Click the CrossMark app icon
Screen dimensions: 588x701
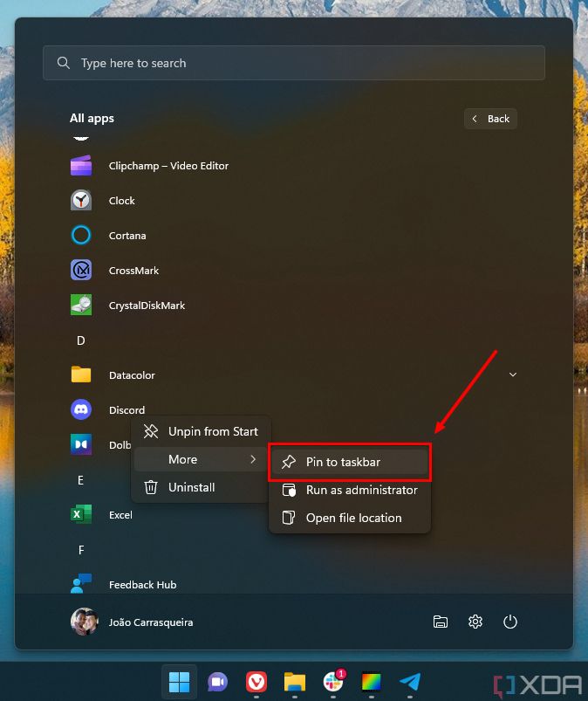(81, 270)
